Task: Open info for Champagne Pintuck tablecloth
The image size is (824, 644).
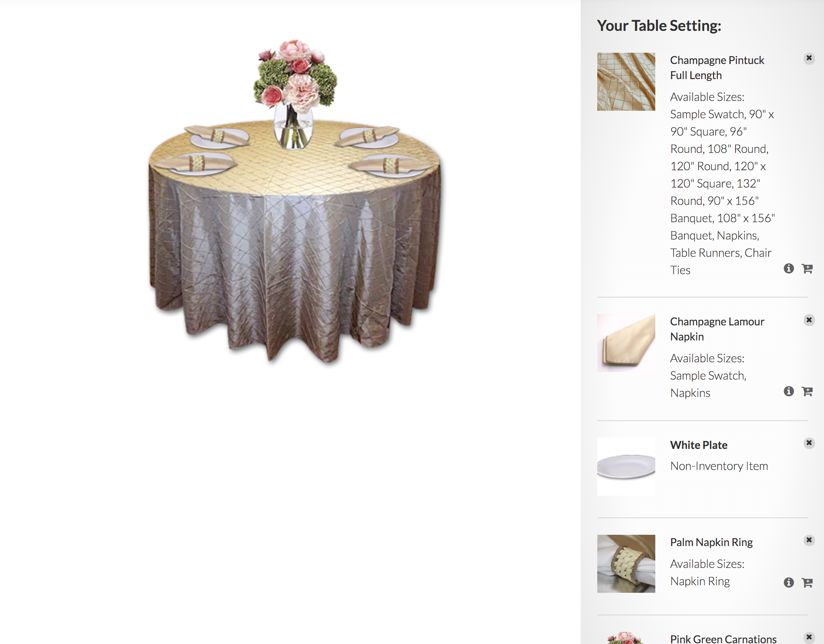Action: (789, 268)
